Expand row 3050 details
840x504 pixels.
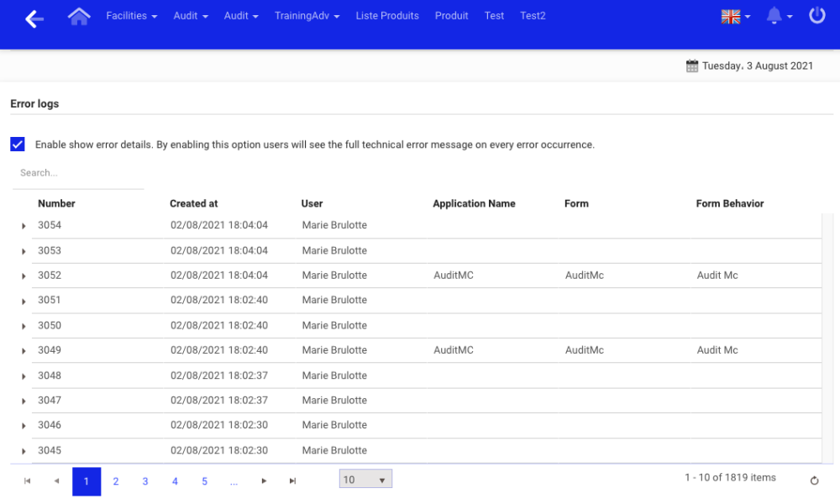(x=24, y=326)
